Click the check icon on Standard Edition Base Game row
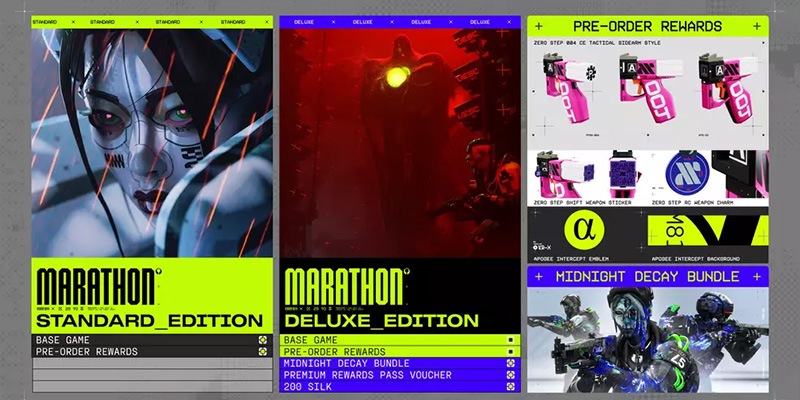This screenshot has height=400, width=800. pos(262,340)
